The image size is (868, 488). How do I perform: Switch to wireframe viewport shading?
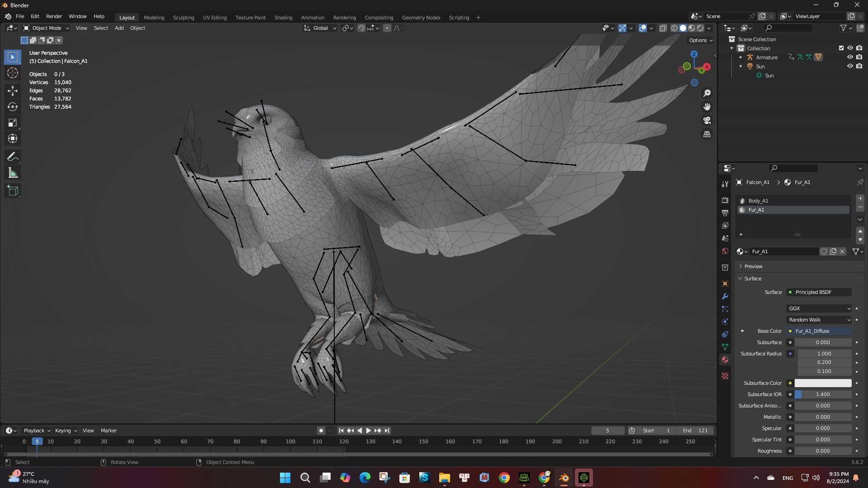coord(674,28)
